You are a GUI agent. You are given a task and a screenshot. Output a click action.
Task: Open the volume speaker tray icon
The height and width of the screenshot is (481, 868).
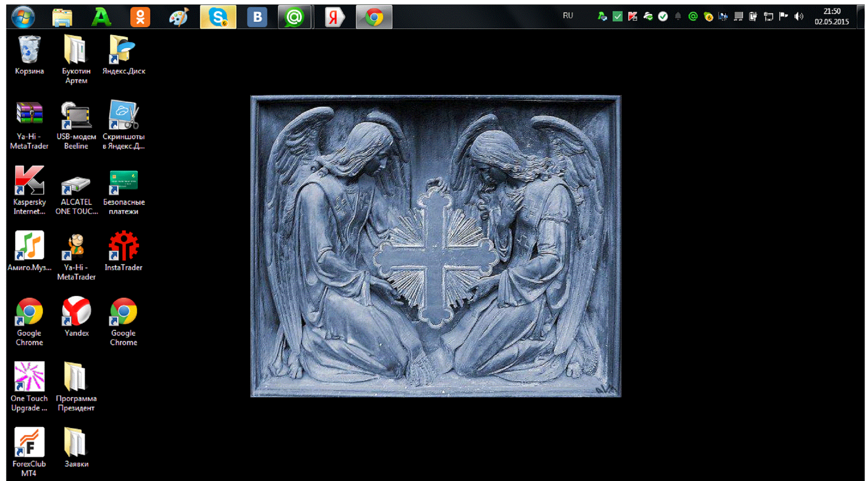(x=798, y=17)
